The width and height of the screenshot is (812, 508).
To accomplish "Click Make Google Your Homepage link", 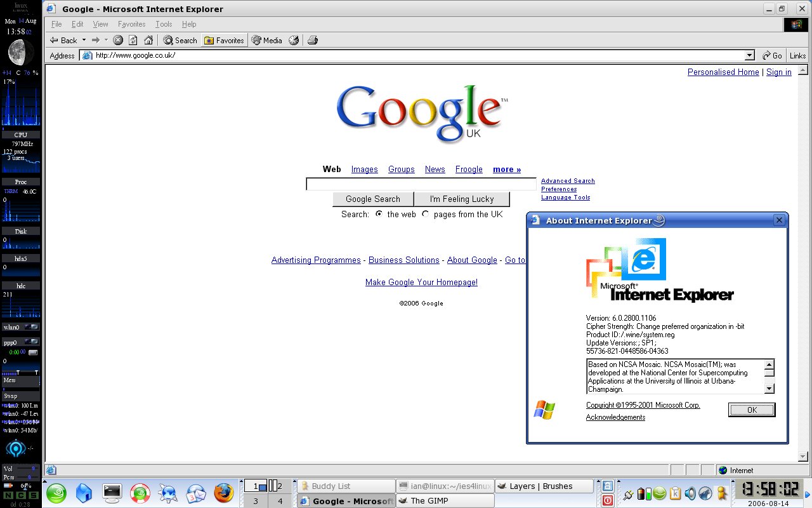I will click(x=421, y=283).
